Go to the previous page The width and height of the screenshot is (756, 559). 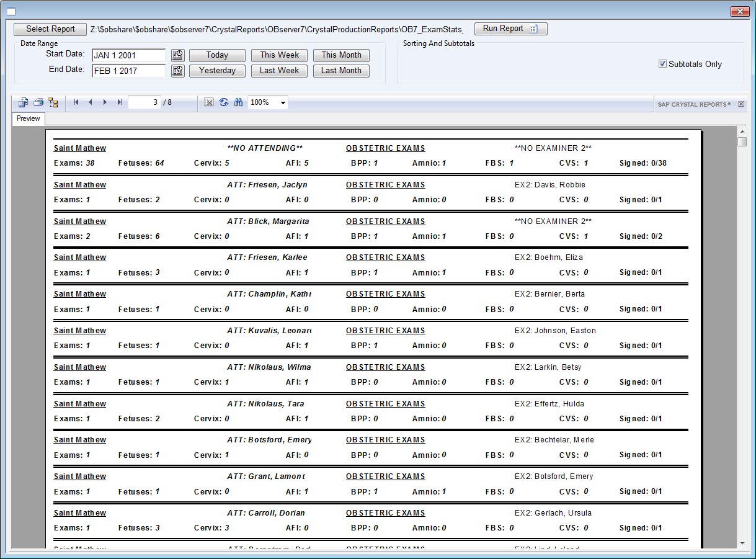91,102
